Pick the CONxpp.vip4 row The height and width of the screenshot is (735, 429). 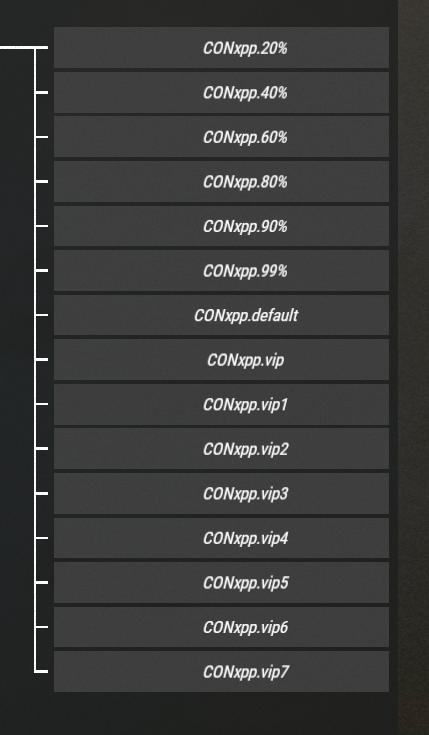click(x=221, y=538)
